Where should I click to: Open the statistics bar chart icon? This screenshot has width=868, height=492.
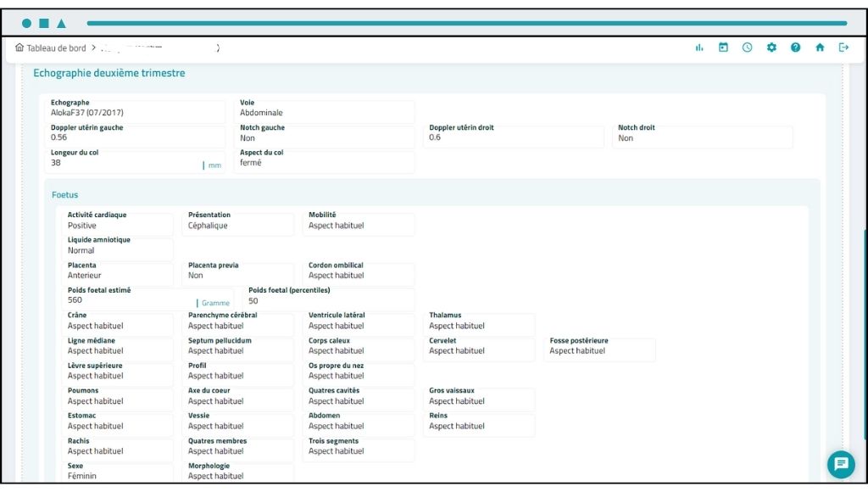(699, 48)
